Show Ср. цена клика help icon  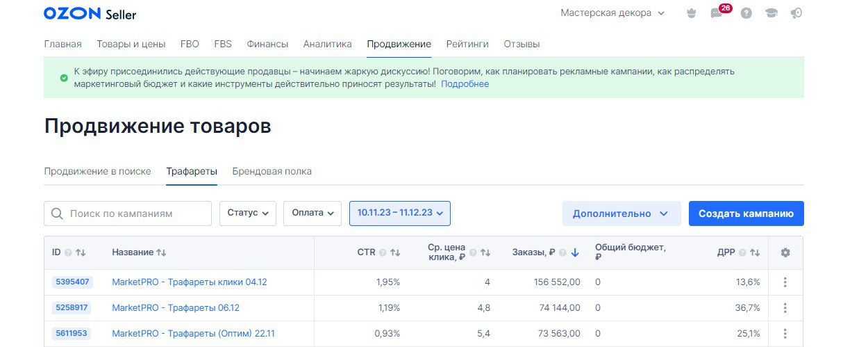coord(473,252)
